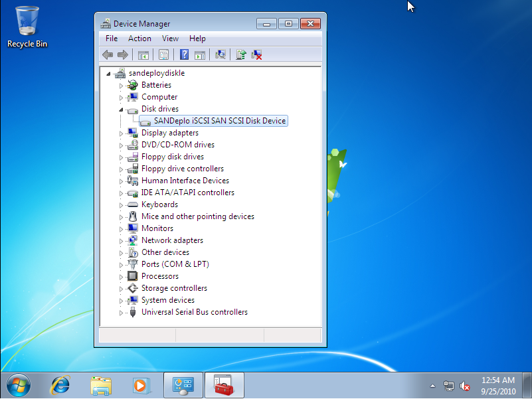Select the Processors category icon
Image resolution: width=532 pixels, height=401 pixels.
point(133,276)
